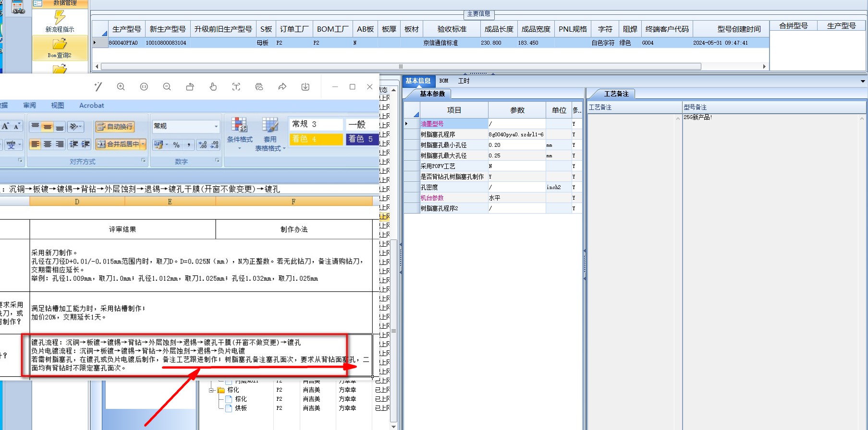Click the percent style icon
Screen dimensions: 868x430
pos(176,144)
